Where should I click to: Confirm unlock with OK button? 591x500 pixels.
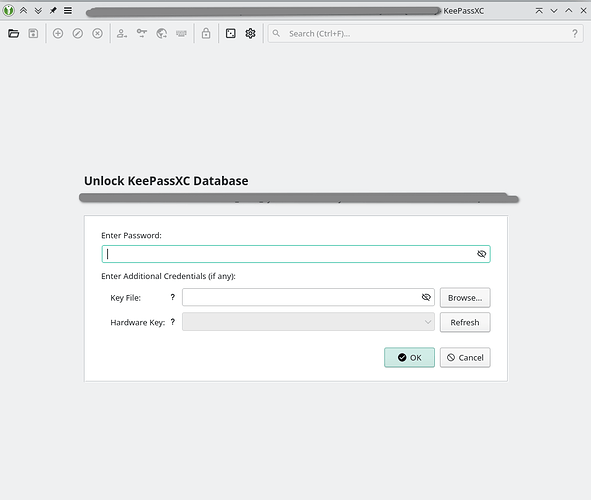coord(409,357)
